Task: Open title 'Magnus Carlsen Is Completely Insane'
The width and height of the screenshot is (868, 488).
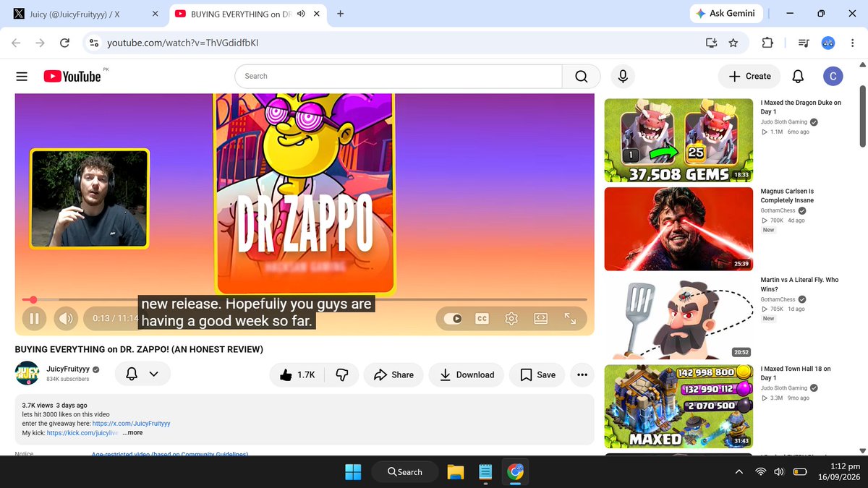Action: point(787,196)
